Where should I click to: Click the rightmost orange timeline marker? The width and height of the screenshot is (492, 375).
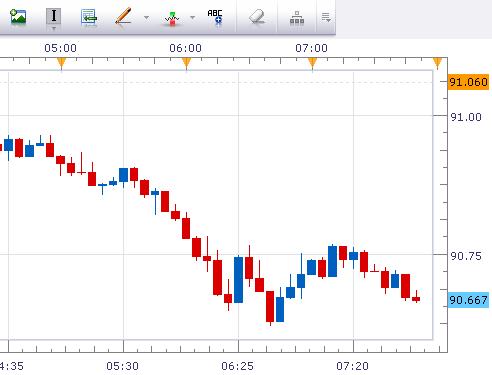437,62
